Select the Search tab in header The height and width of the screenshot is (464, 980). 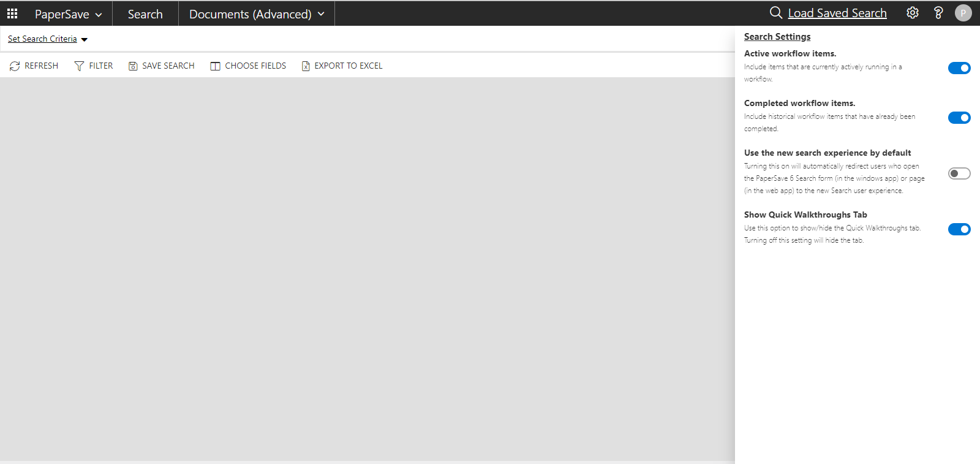point(145,14)
